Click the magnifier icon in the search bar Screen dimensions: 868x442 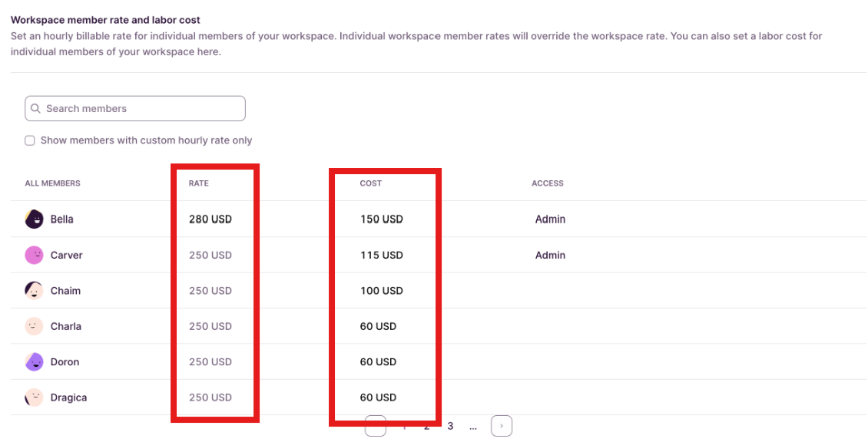tap(36, 108)
